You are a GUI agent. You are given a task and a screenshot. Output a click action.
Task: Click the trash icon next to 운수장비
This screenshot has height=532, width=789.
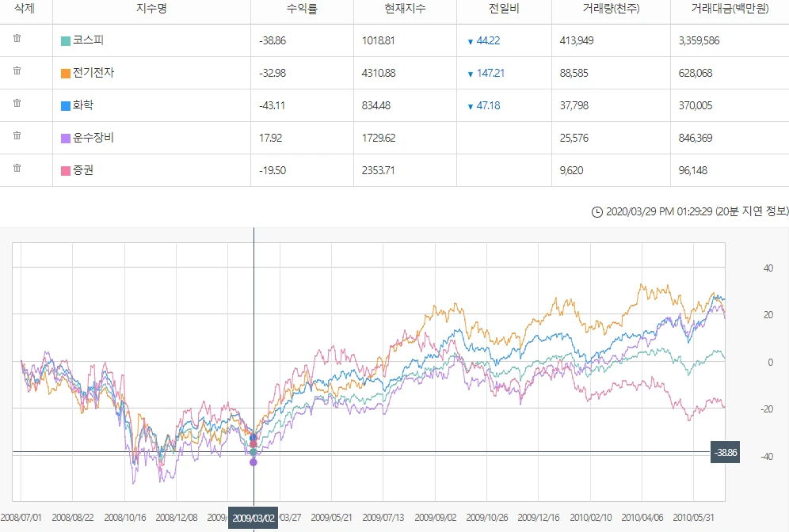click(17, 135)
